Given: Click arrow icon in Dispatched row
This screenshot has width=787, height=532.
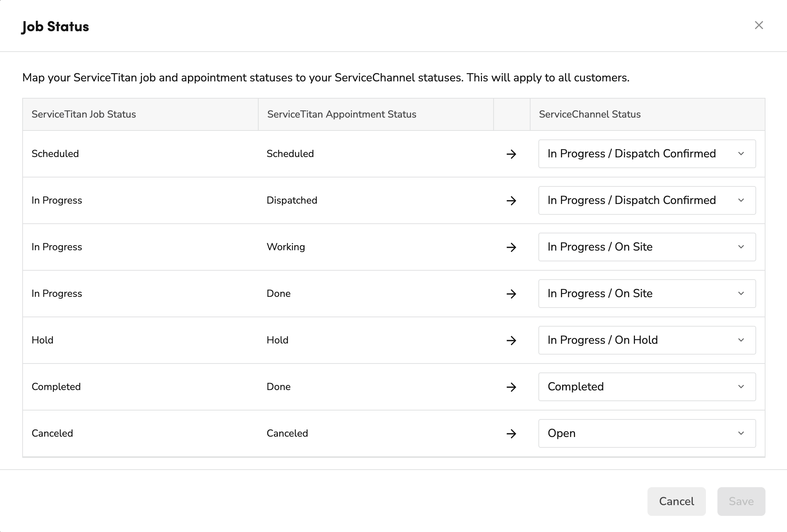Looking at the screenshot, I should pos(512,201).
